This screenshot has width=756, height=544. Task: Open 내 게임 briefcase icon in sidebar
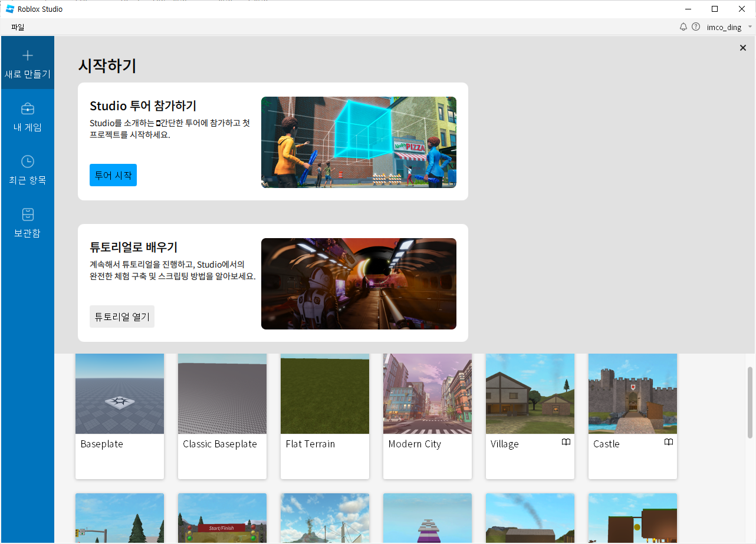[28, 108]
